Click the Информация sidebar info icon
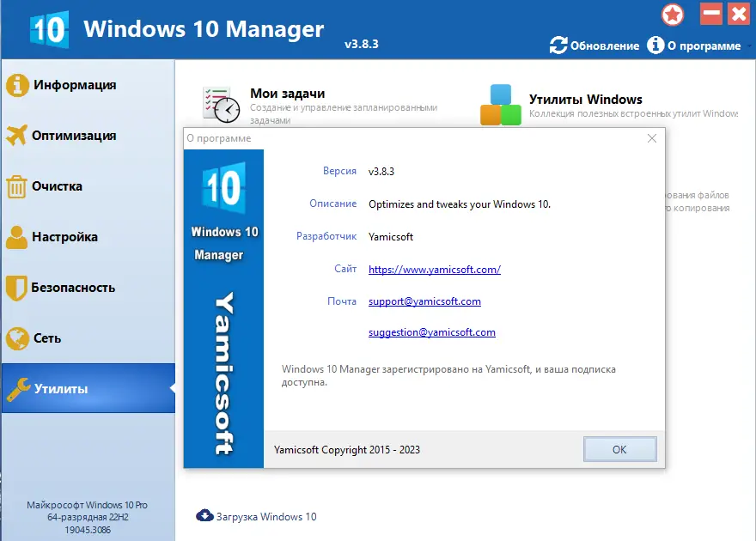 (17, 85)
